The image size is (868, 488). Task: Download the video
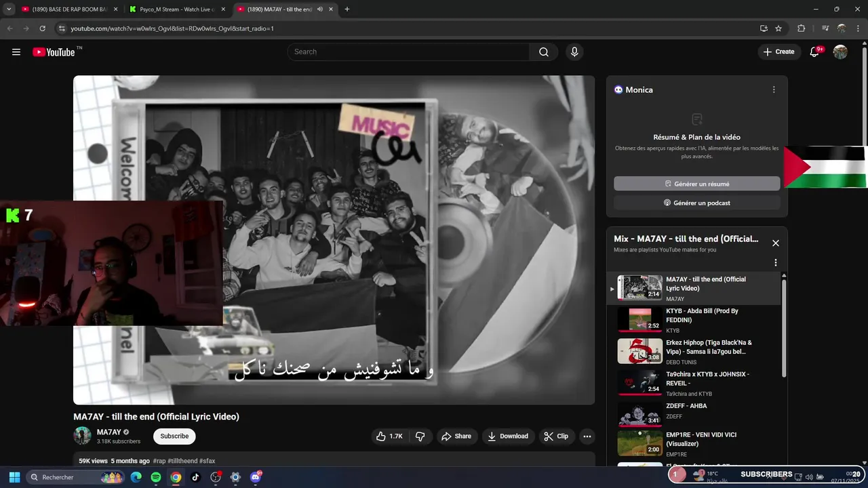click(508, 436)
